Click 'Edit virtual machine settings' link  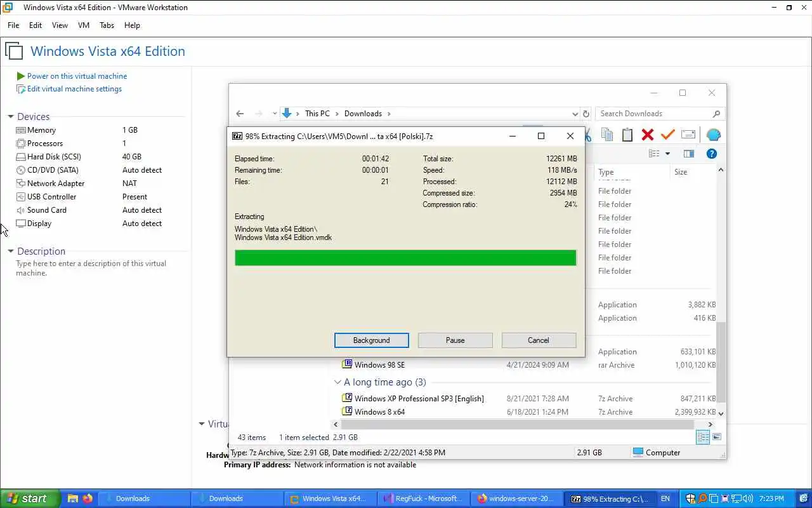coord(74,89)
